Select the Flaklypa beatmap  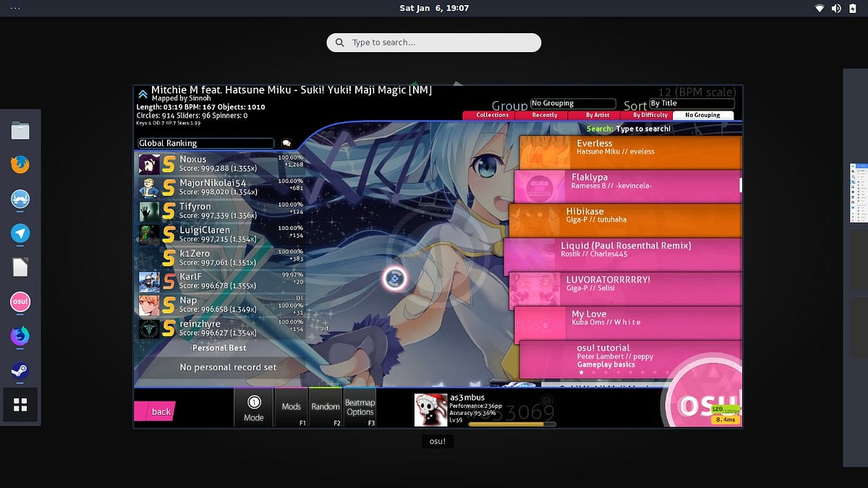(628, 187)
